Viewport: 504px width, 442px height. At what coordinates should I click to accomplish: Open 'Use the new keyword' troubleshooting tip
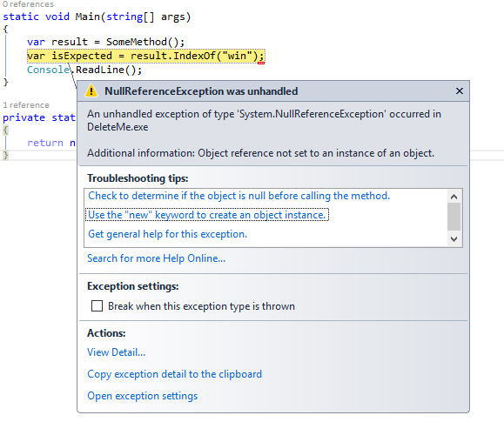pos(206,215)
